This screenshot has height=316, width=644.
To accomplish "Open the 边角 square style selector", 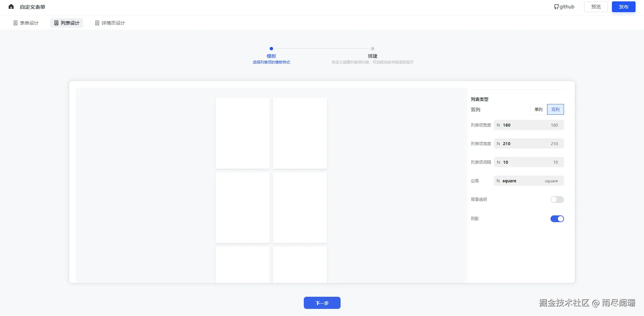I will [x=529, y=181].
